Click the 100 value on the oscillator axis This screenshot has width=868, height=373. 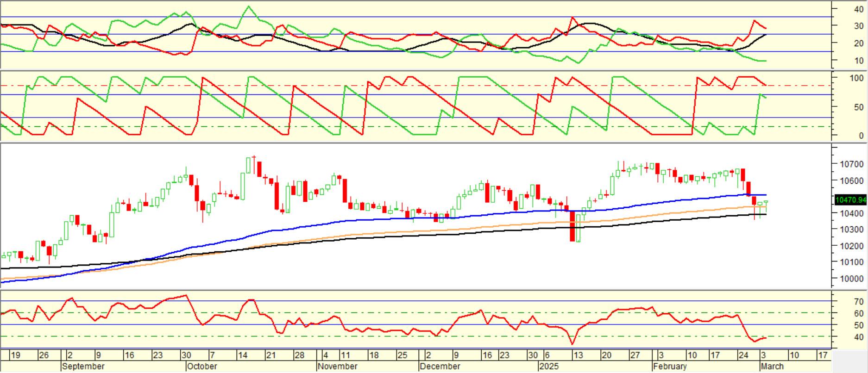click(x=856, y=78)
